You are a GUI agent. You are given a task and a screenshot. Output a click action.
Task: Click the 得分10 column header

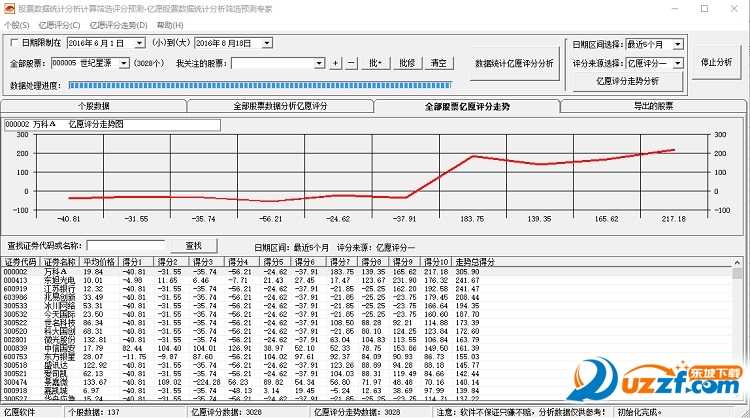coord(436,262)
